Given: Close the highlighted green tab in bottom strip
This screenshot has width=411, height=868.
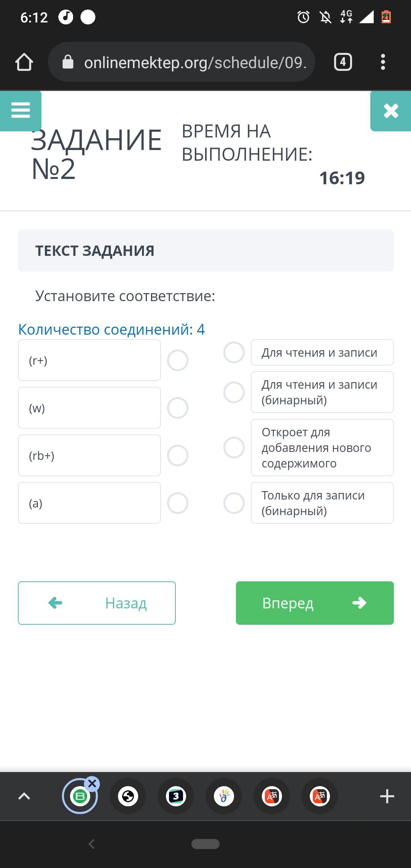Looking at the screenshot, I should (x=92, y=784).
